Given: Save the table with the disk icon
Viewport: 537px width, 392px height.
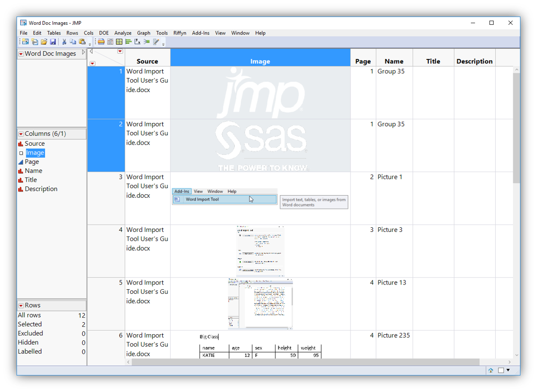Looking at the screenshot, I should coord(53,42).
